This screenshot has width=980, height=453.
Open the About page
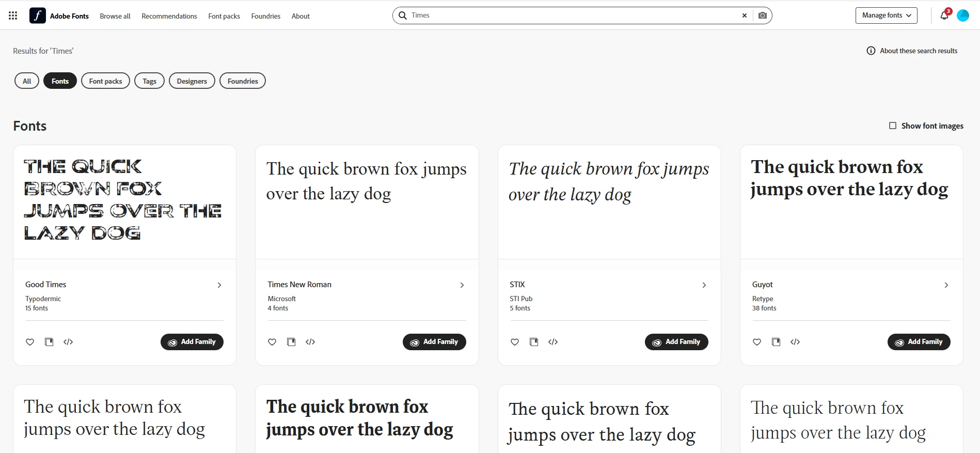coord(301,16)
